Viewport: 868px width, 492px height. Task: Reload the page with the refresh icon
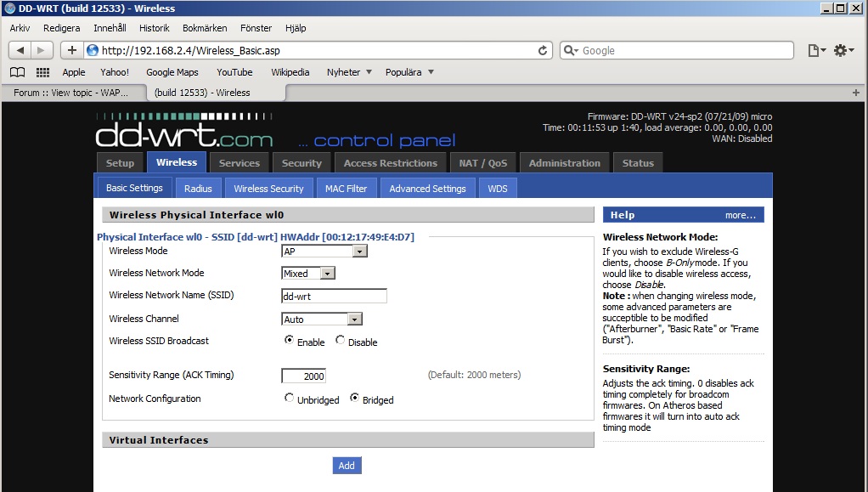[x=543, y=50]
